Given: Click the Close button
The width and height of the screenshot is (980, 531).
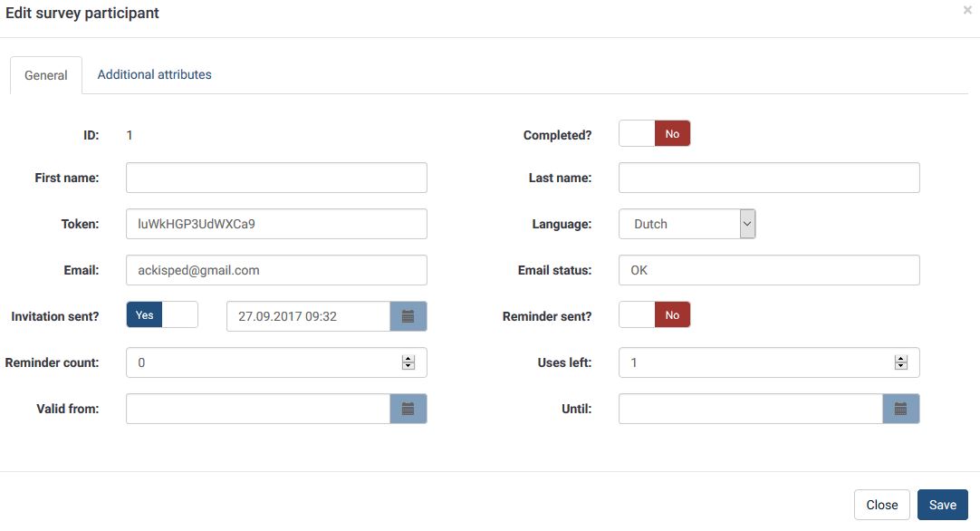Looking at the screenshot, I should (882, 505).
